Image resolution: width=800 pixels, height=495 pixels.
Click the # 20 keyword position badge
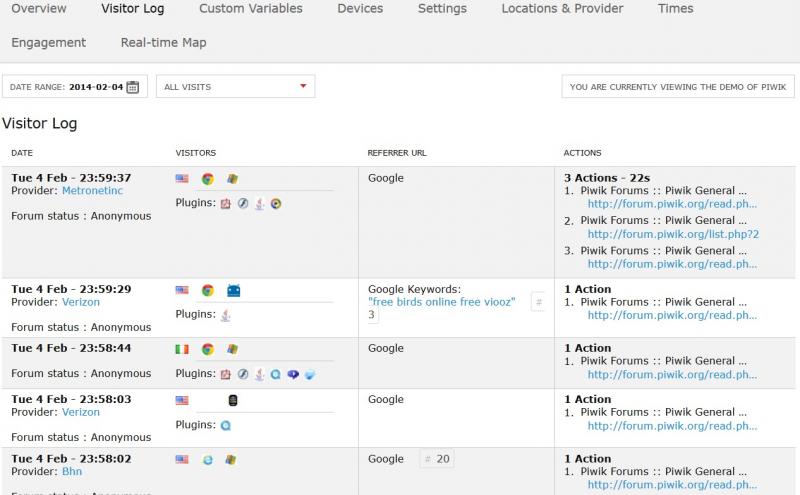coord(437,459)
